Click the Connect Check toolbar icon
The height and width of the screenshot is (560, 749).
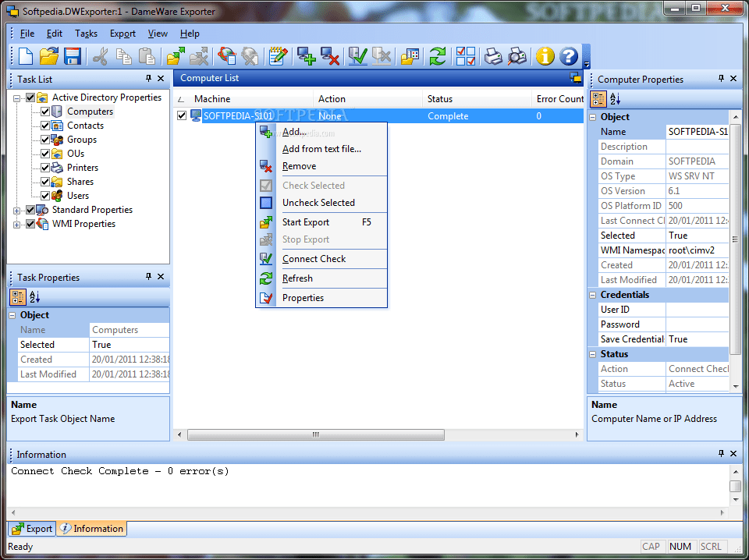[x=358, y=56]
